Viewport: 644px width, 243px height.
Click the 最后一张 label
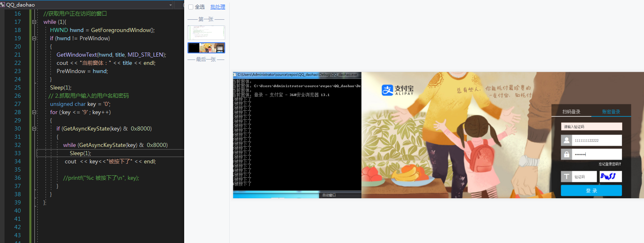(206, 60)
